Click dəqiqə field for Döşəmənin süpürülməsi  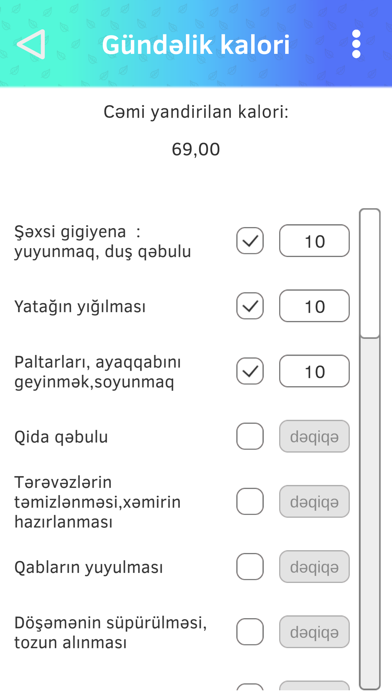point(314,632)
